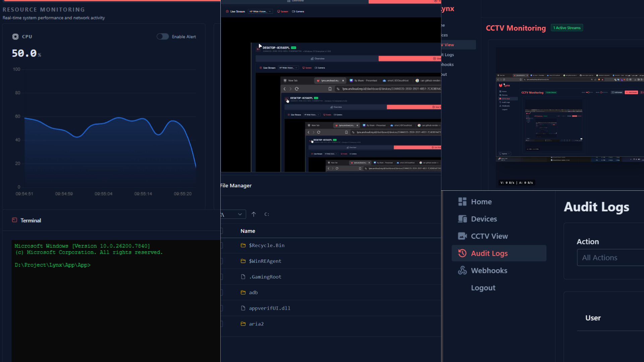Click the Screen monitor icon in the outer stream toolbar

[278, 11]
